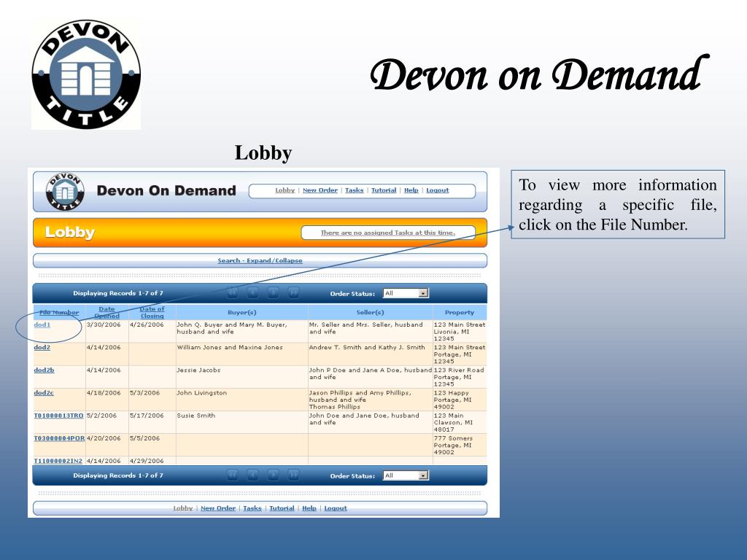Go to previous page in top pager bar

coord(253,293)
